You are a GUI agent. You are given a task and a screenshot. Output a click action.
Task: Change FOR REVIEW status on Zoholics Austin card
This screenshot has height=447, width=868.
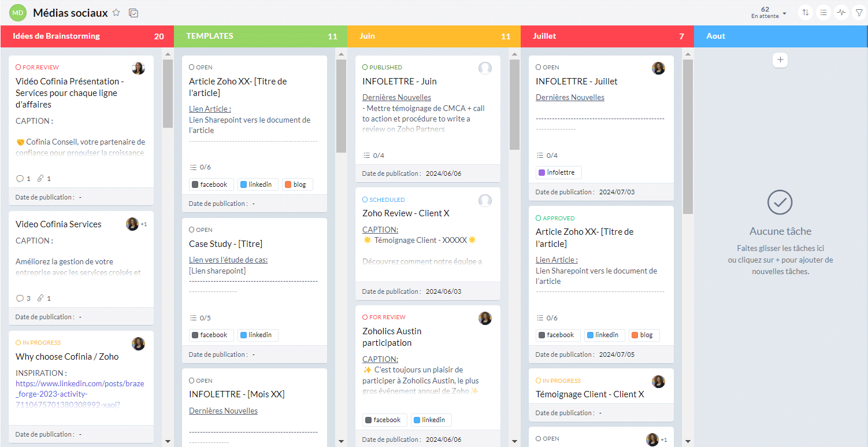384,317
